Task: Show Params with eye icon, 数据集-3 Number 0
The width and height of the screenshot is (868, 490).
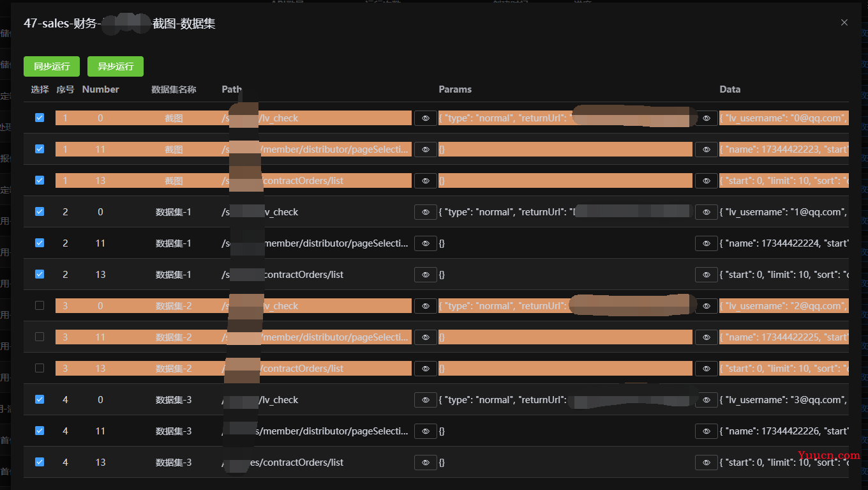Action: pyautogui.click(x=707, y=400)
